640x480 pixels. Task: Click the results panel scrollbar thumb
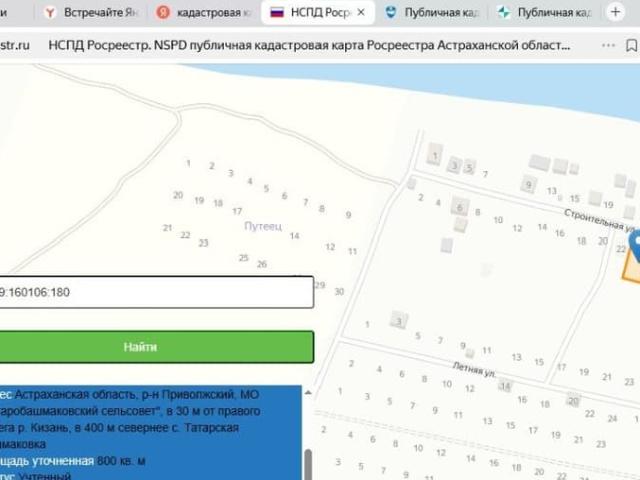click(x=309, y=464)
